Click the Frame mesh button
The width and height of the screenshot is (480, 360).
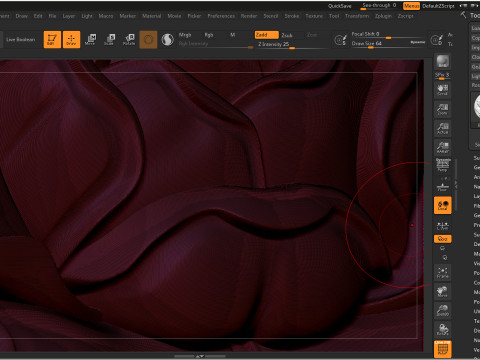pyautogui.click(x=442, y=272)
